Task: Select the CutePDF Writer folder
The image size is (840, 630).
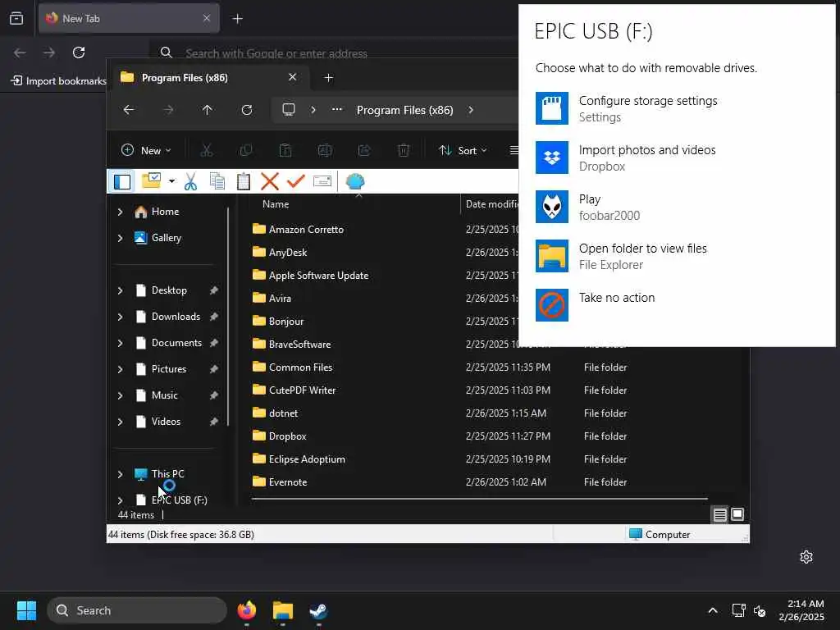Action: (x=302, y=390)
